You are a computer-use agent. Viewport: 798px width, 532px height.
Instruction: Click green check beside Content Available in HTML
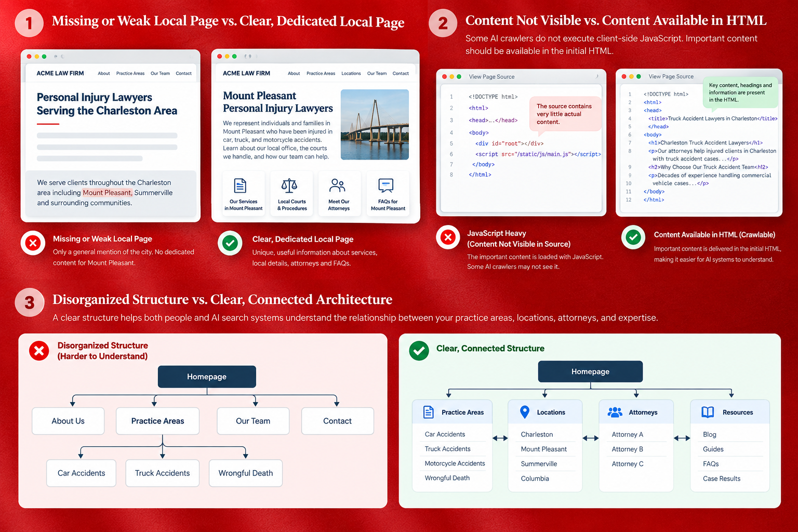(633, 237)
